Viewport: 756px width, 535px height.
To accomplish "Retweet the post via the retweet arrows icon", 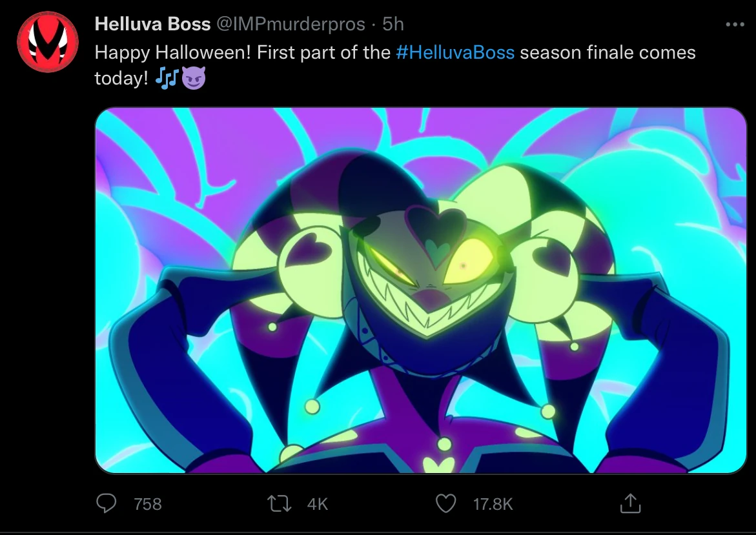I will (x=280, y=504).
